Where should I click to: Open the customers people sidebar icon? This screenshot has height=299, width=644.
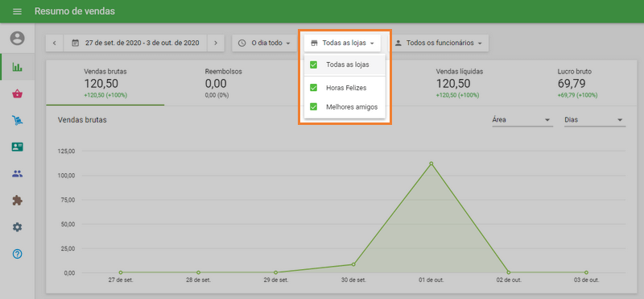pos(17,173)
